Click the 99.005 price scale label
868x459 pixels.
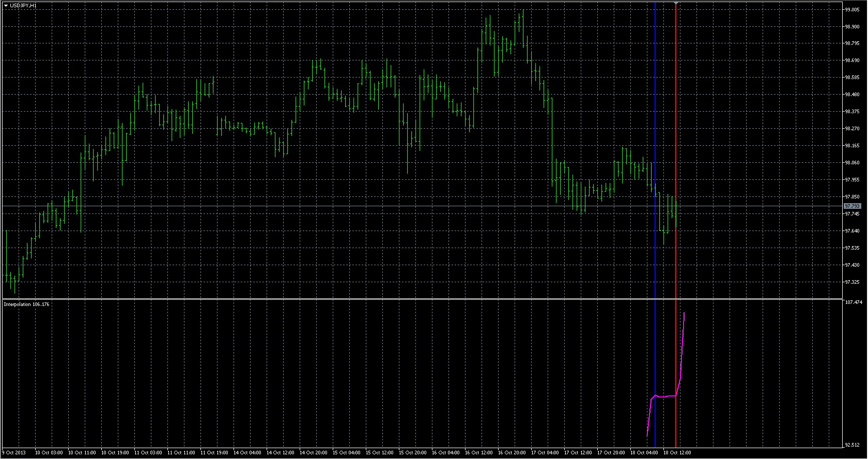pos(852,10)
